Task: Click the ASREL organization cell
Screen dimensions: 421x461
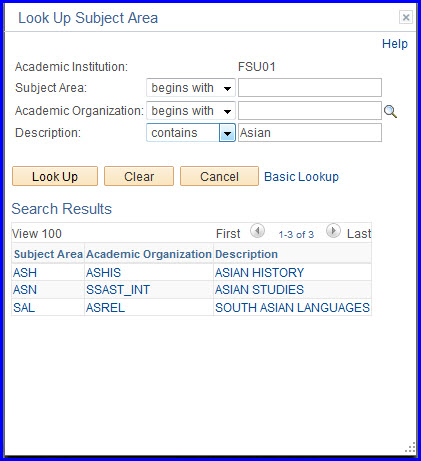Action: [105, 307]
